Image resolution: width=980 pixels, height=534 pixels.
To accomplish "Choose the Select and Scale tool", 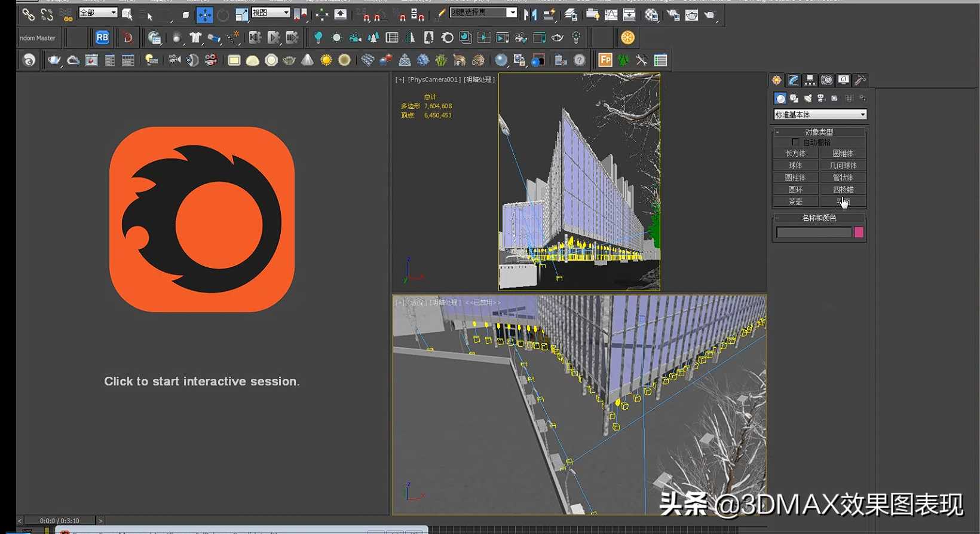I will click(x=241, y=14).
